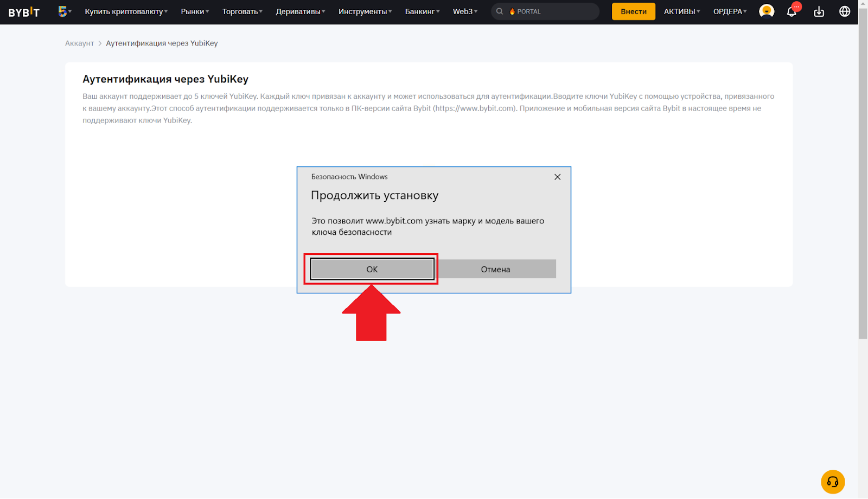Open the АКТИВЫ dropdown
Viewport: 868px width, 499px height.
pyautogui.click(x=682, y=11)
